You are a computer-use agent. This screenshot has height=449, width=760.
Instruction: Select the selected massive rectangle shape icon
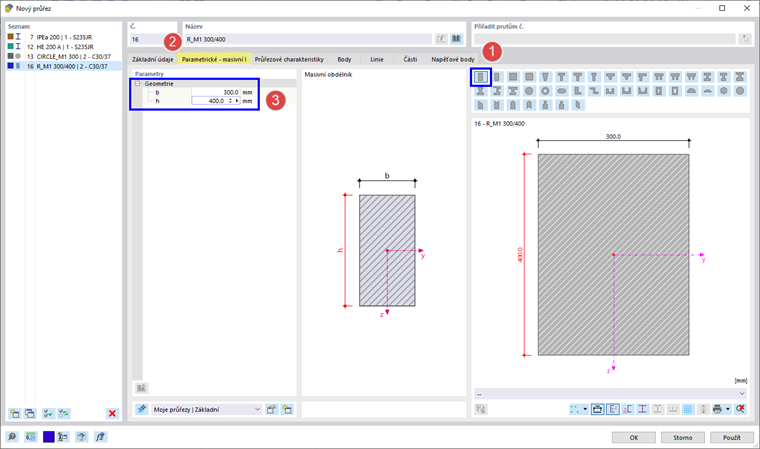click(481, 77)
